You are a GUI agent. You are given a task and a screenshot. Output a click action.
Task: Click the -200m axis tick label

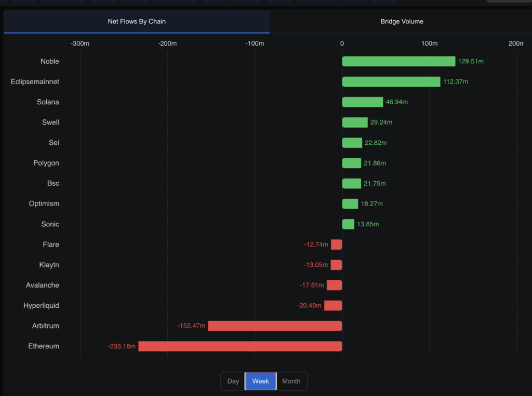pyautogui.click(x=167, y=44)
